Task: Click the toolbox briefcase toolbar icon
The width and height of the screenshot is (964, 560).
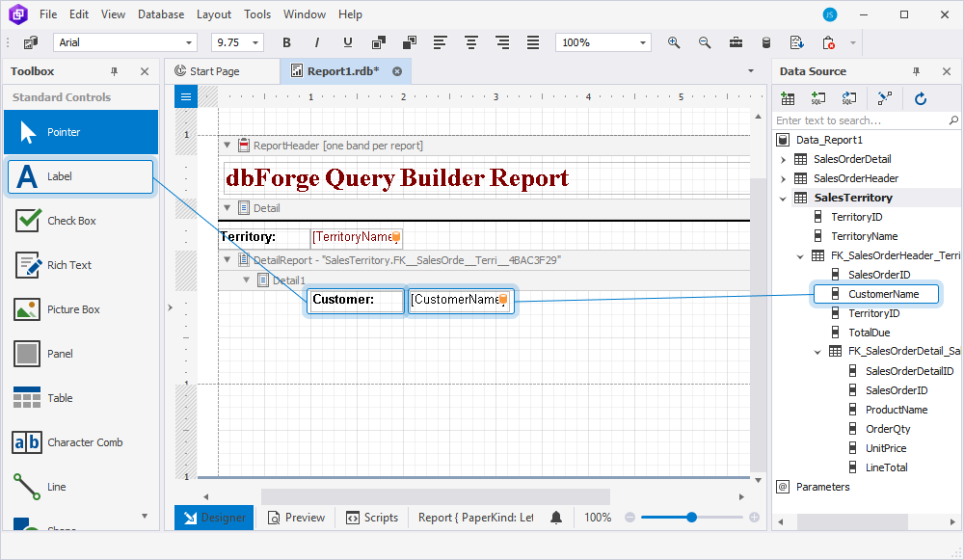Action: click(x=736, y=42)
